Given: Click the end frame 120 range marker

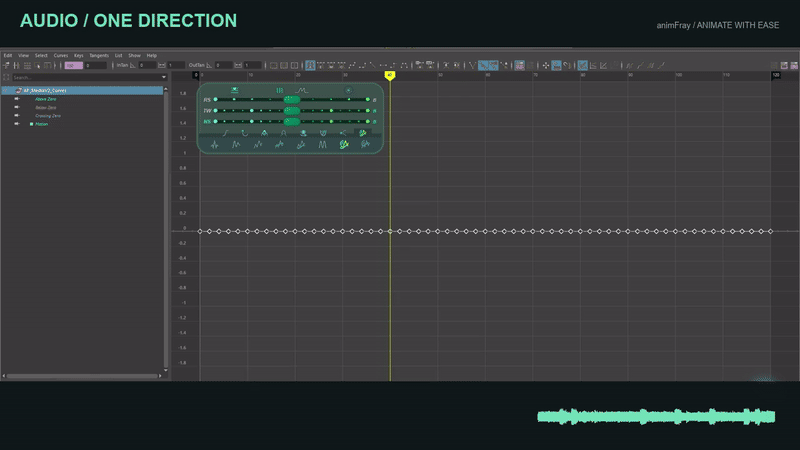Looking at the screenshot, I should (776, 75).
